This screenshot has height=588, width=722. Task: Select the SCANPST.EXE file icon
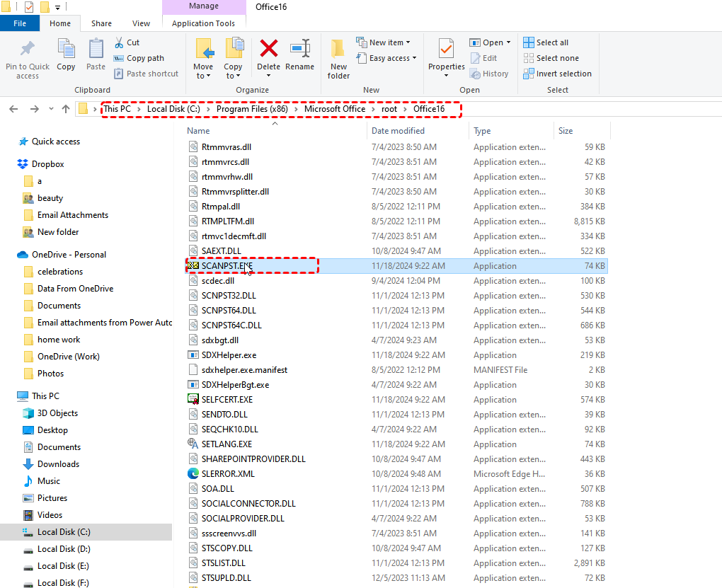pos(193,265)
